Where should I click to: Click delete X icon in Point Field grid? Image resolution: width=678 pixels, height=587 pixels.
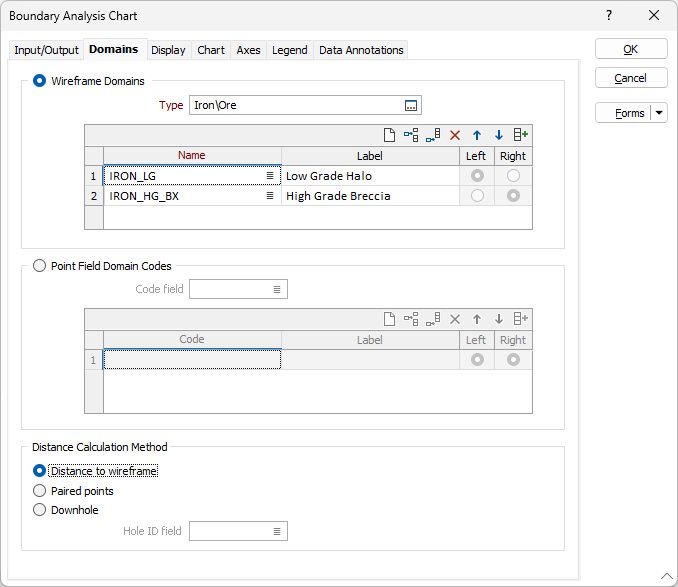point(455,319)
